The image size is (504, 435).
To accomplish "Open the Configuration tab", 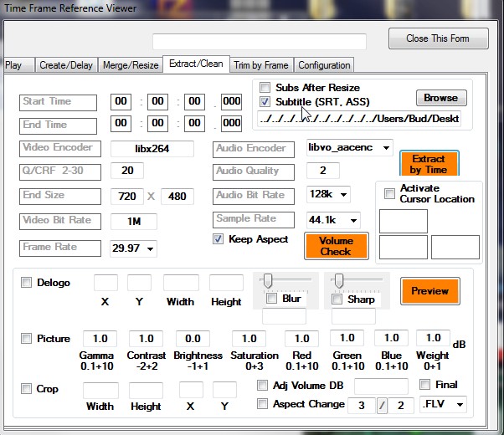I will tap(324, 65).
